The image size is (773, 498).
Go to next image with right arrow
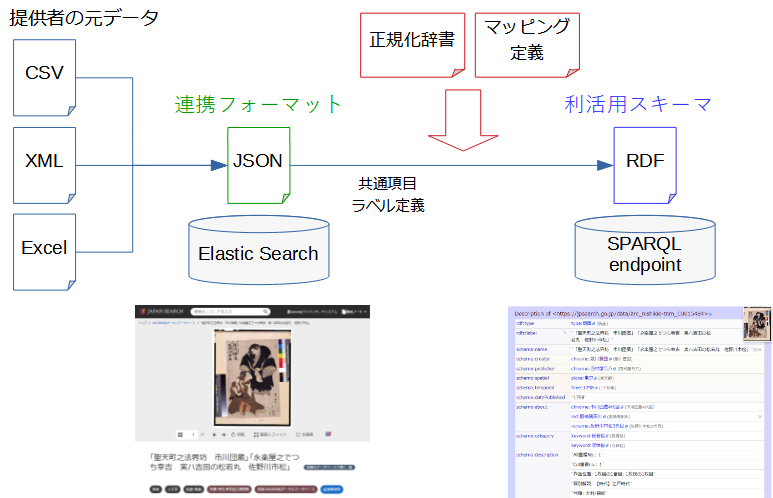point(224,434)
